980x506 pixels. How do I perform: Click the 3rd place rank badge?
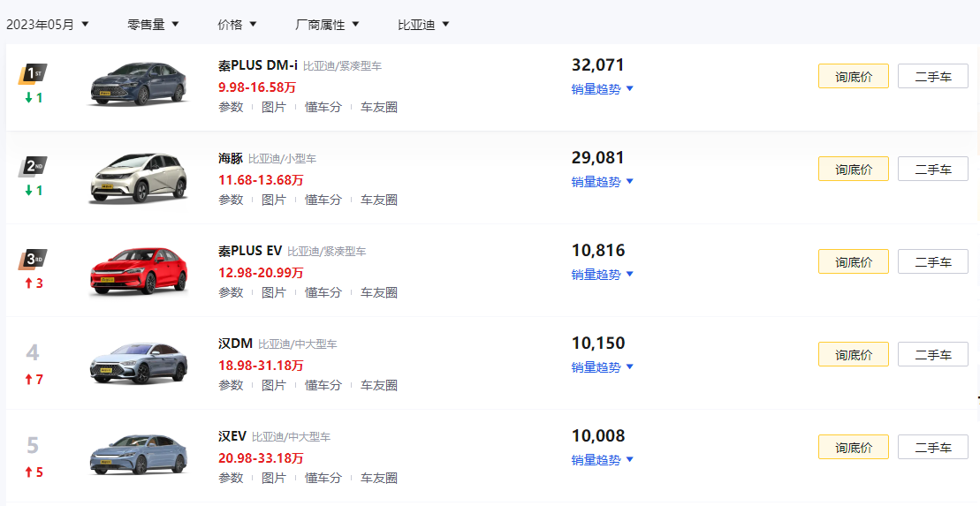coord(33,260)
